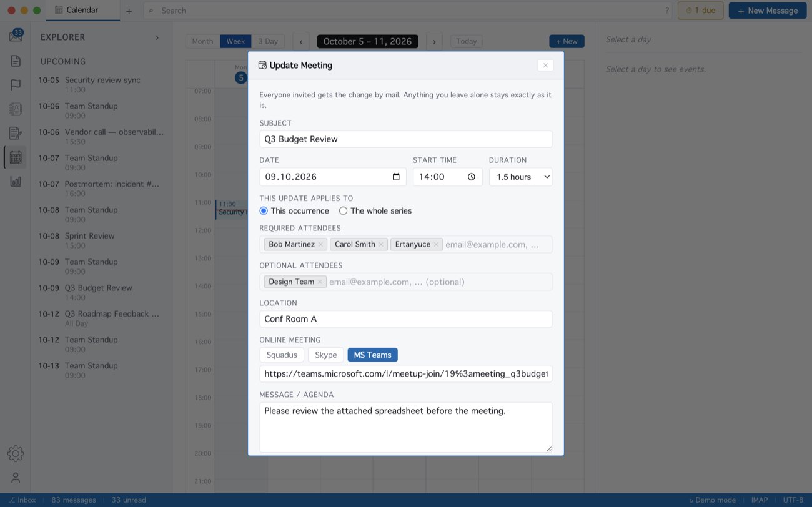
Task: Choose Skype as the online meeting
Action: point(325,355)
